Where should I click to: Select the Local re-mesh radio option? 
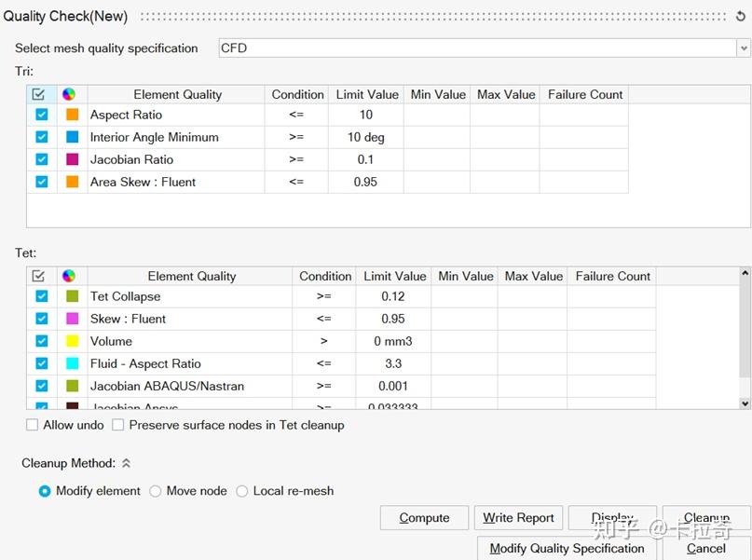pos(242,491)
